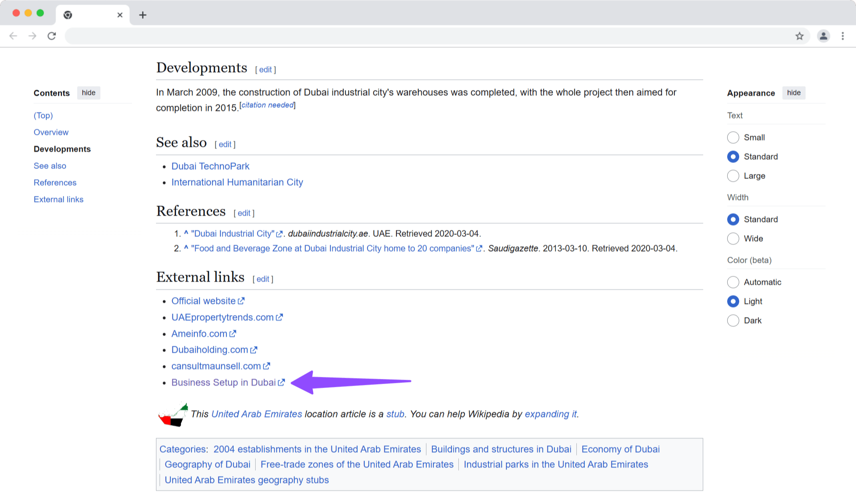Select Small text size
Viewport: 856px width, 504px height.
[x=733, y=137]
